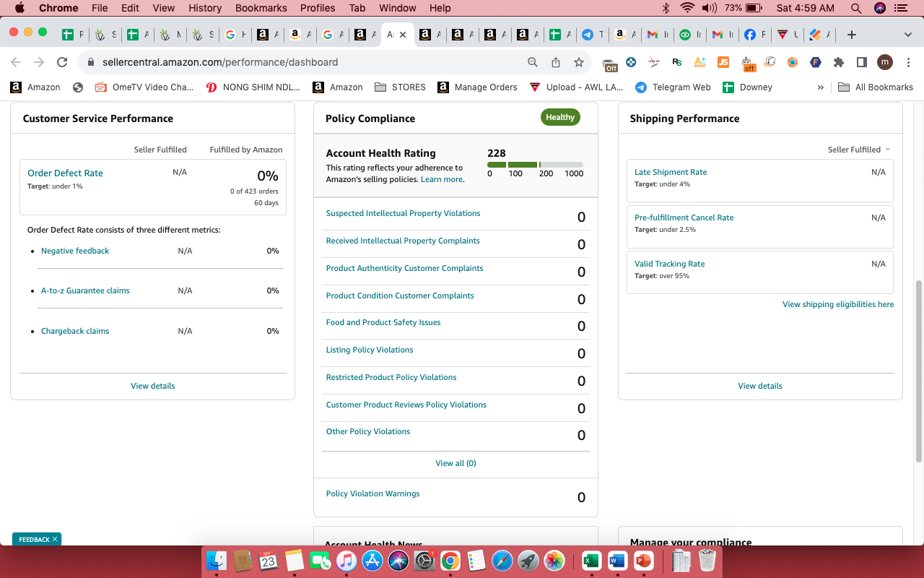Click View all (0) policy violations
Image resolution: width=924 pixels, height=578 pixels.
pyautogui.click(x=456, y=463)
